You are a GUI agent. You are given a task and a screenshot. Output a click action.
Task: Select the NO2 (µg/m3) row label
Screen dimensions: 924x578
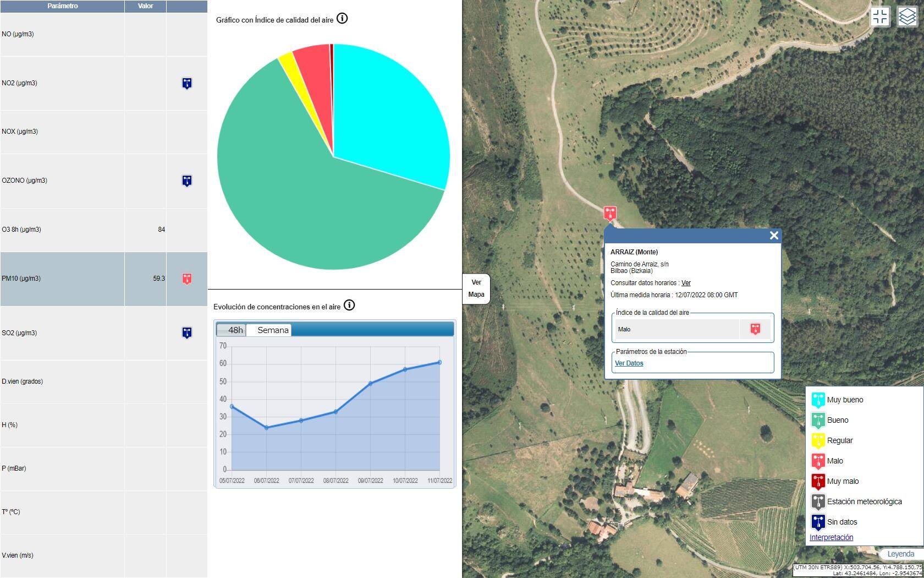[19, 83]
